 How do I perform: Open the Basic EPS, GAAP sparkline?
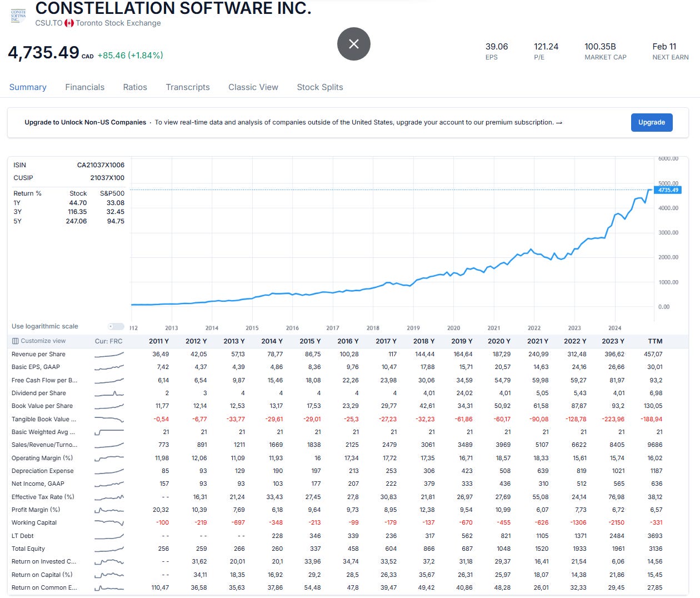pos(109,367)
